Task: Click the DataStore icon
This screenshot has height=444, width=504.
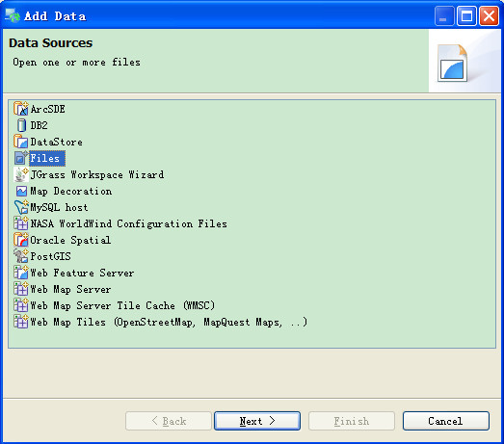Action: pyautogui.click(x=21, y=142)
